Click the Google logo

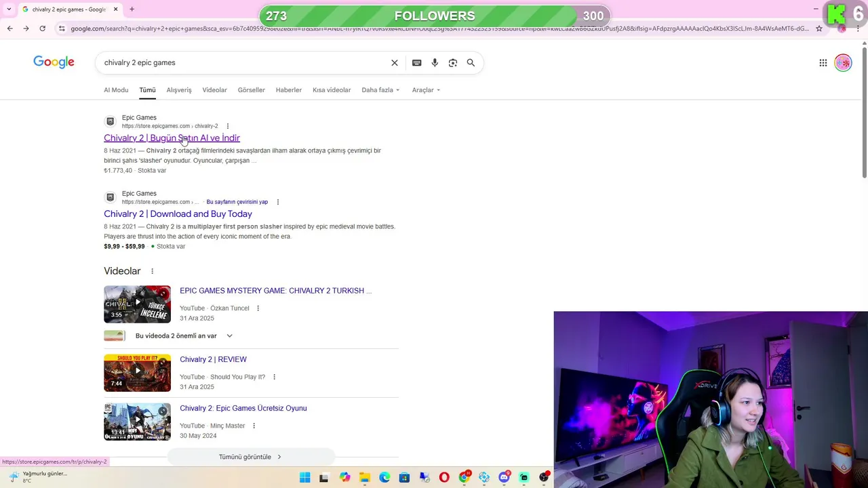coord(54,62)
